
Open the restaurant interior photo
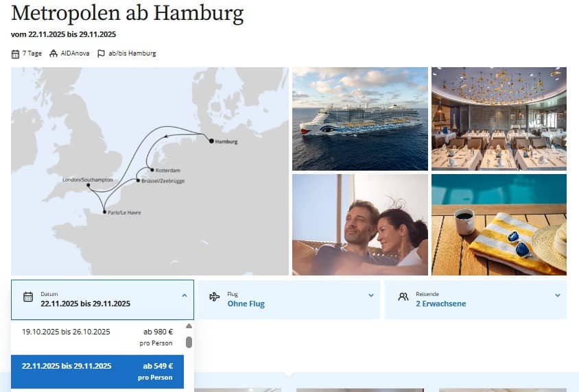tap(499, 119)
